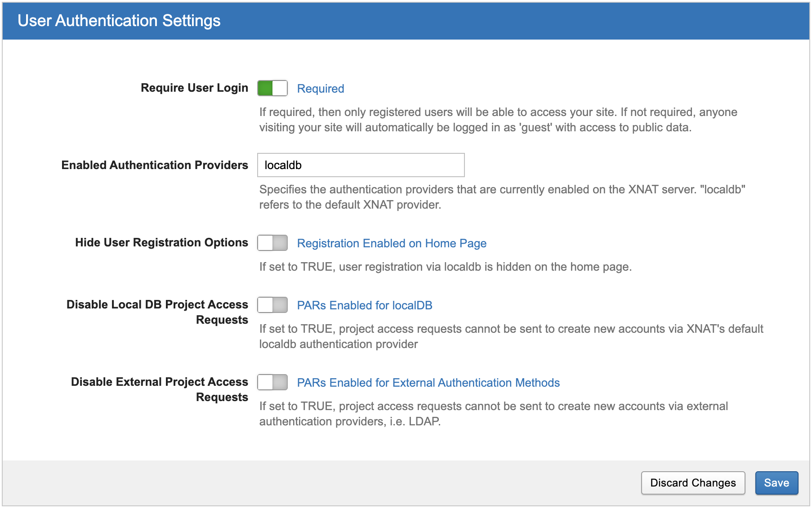Viewport: 812px width, 509px height.
Task: Click the guest access description under Require Login
Action: [498, 120]
